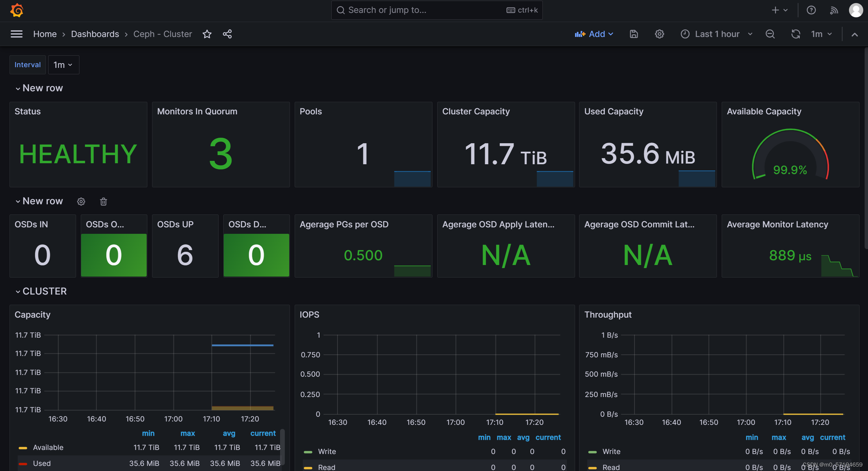Toggle the Write series in the IOPS legend

click(327, 451)
